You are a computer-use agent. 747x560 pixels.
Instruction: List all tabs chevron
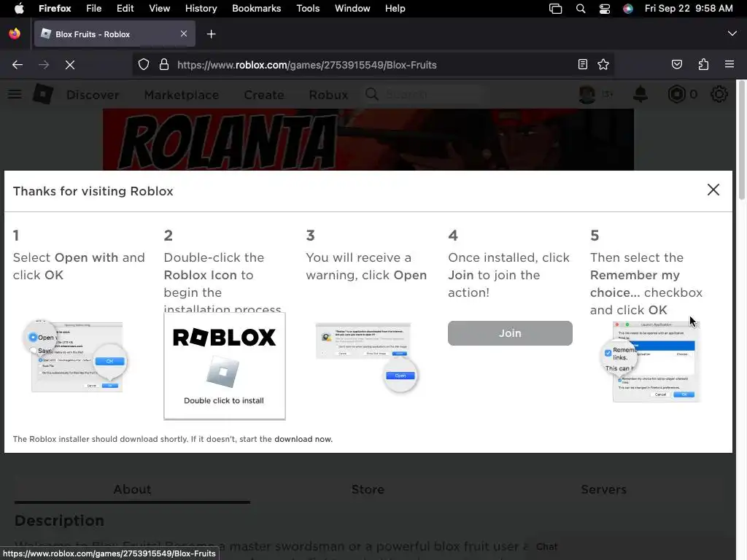coord(732,34)
